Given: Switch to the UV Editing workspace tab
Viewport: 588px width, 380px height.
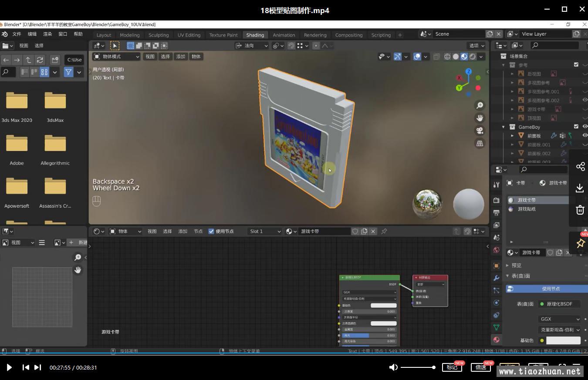Looking at the screenshot, I should pos(189,35).
